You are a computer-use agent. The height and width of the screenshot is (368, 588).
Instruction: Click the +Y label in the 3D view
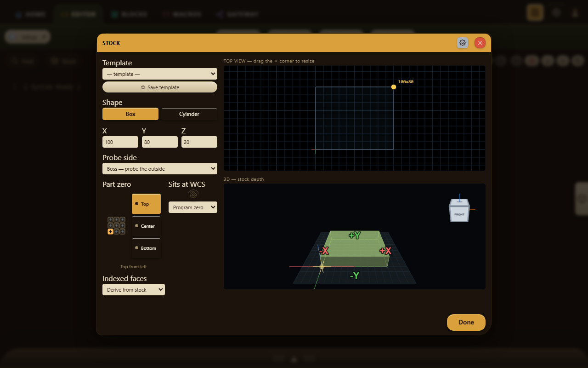[355, 236]
